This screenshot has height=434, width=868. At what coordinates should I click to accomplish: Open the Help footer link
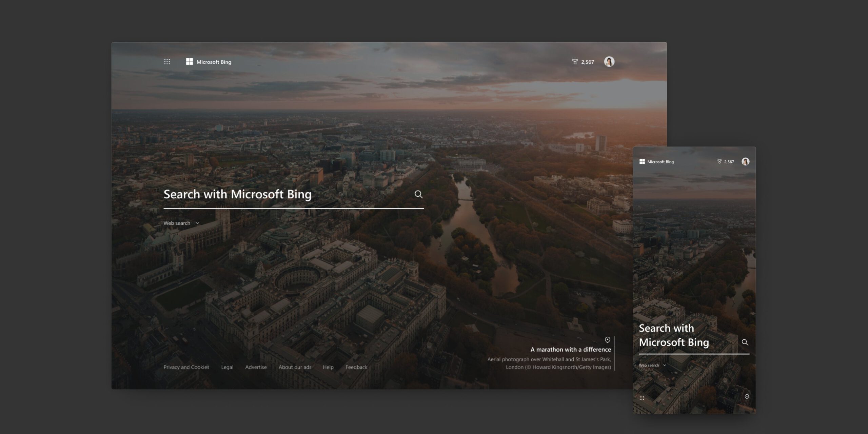(x=328, y=367)
